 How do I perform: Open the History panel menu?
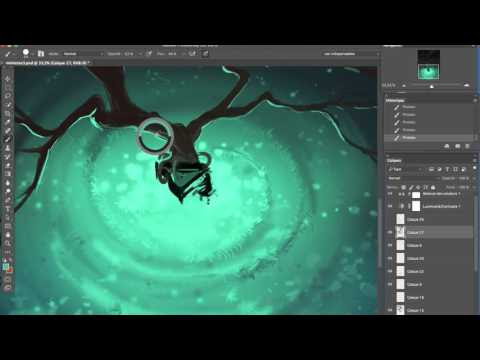(x=475, y=100)
